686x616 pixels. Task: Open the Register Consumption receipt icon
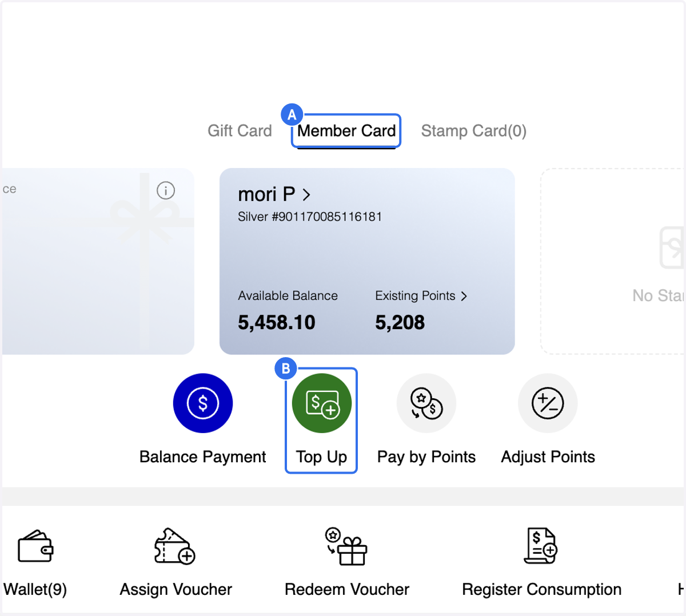point(541,546)
